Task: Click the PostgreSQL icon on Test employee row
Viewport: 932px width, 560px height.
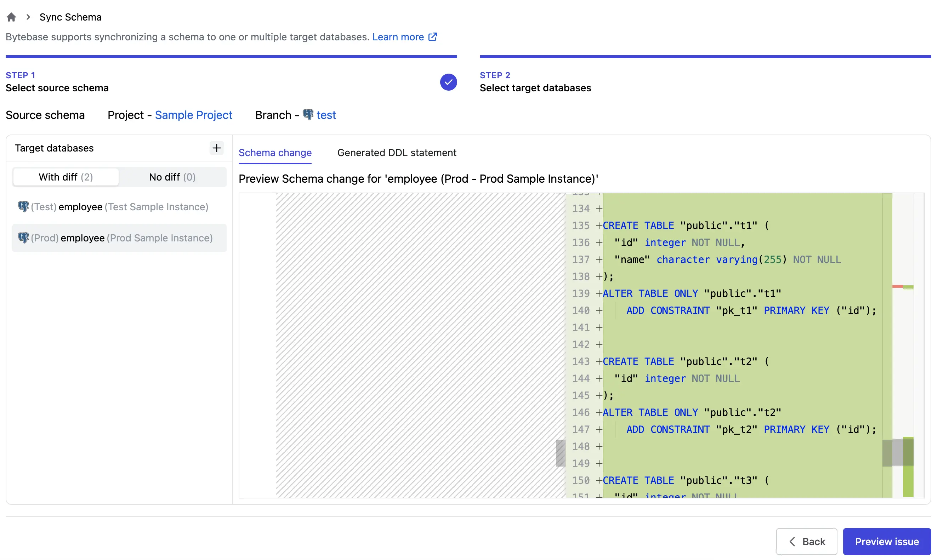Action: point(23,207)
